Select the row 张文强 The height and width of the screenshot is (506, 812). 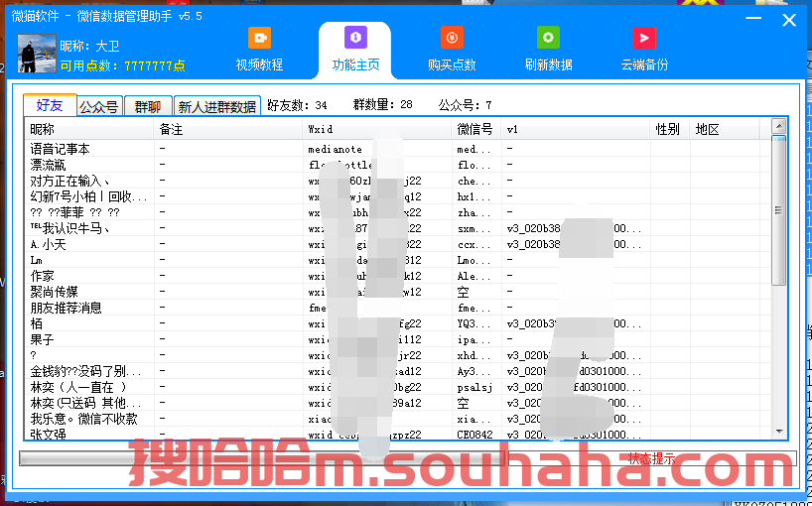point(397,435)
